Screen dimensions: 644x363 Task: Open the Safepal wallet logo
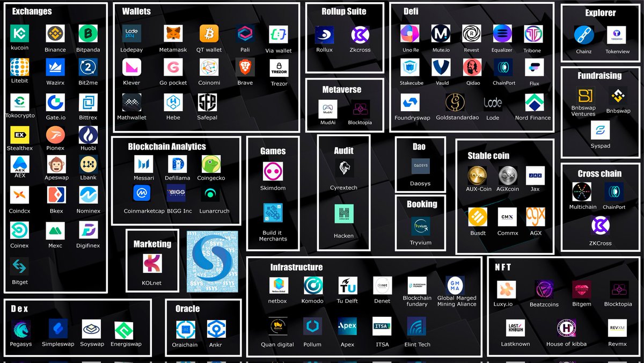pyautogui.click(x=207, y=102)
